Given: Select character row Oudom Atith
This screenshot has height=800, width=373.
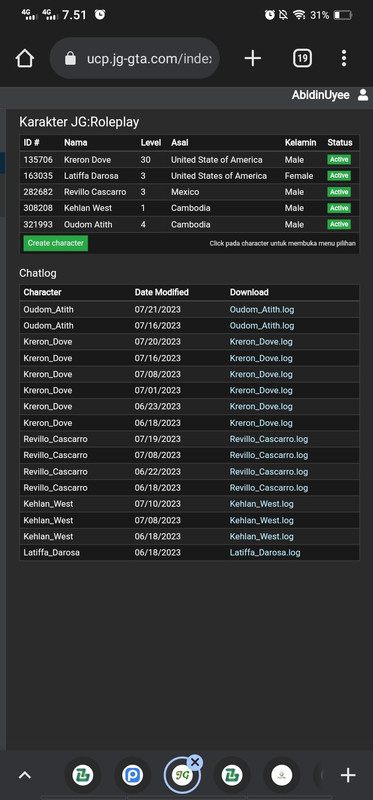Looking at the screenshot, I should pyautogui.click(x=189, y=224).
